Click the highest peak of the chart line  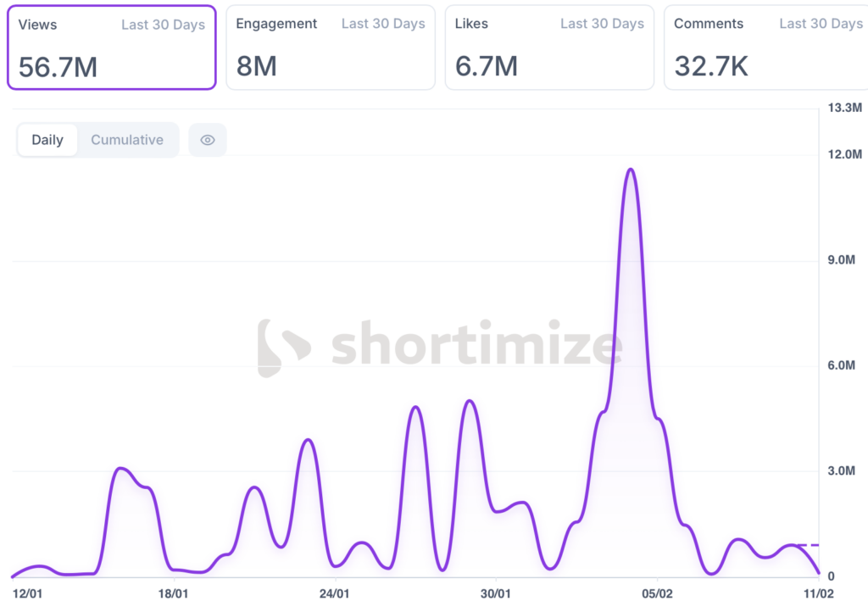point(630,170)
